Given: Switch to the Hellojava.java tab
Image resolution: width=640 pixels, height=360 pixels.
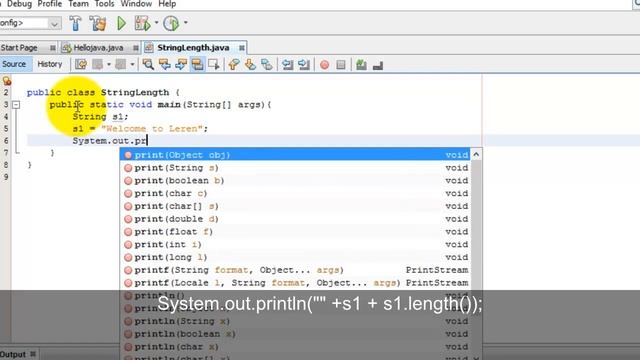Looking at the screenshot, I should (x=98, y=48).
